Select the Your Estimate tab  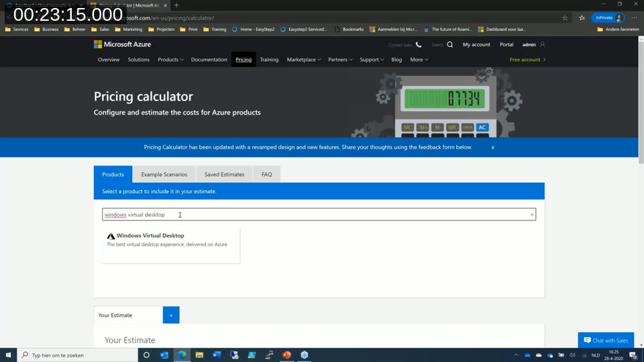(128, 315)
